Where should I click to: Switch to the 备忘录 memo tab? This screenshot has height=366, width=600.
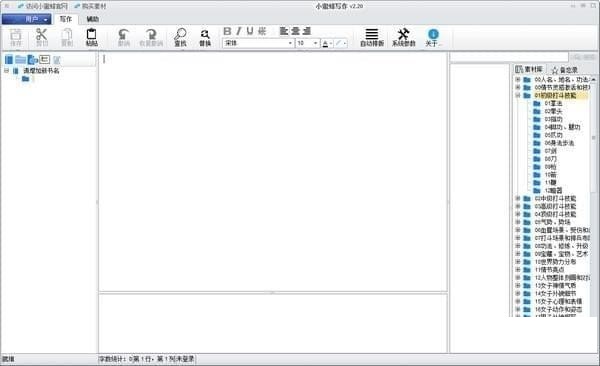565,70
